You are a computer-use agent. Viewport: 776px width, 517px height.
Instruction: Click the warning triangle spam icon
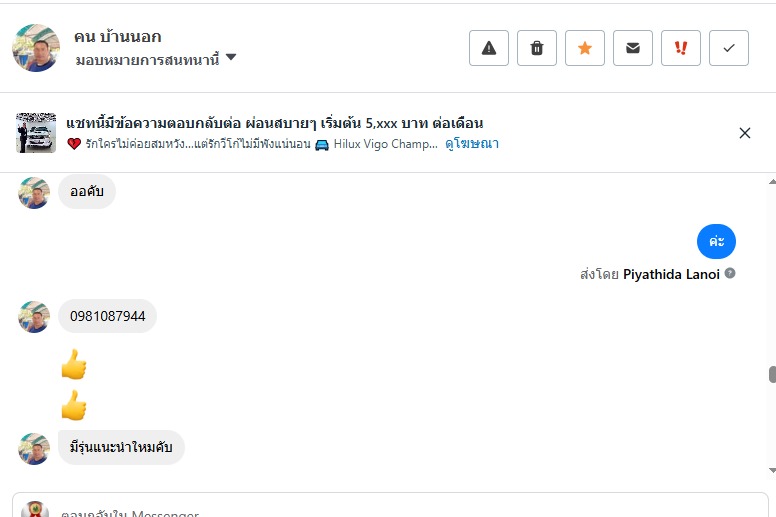[x=489, y=48]
